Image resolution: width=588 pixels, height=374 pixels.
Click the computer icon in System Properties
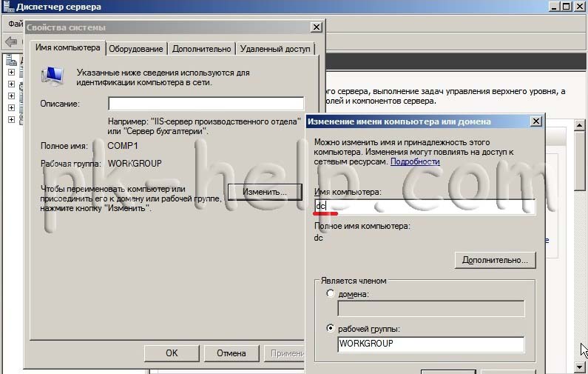[x=52, y=75]
